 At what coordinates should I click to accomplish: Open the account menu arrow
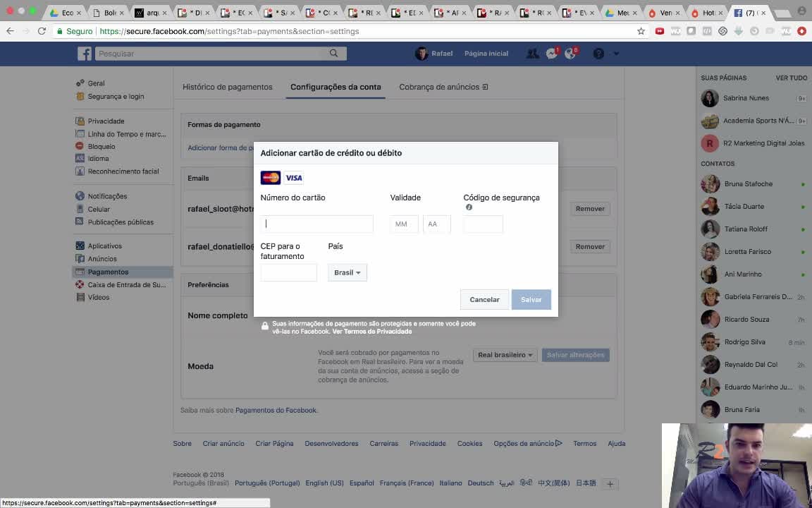(616, 54)
